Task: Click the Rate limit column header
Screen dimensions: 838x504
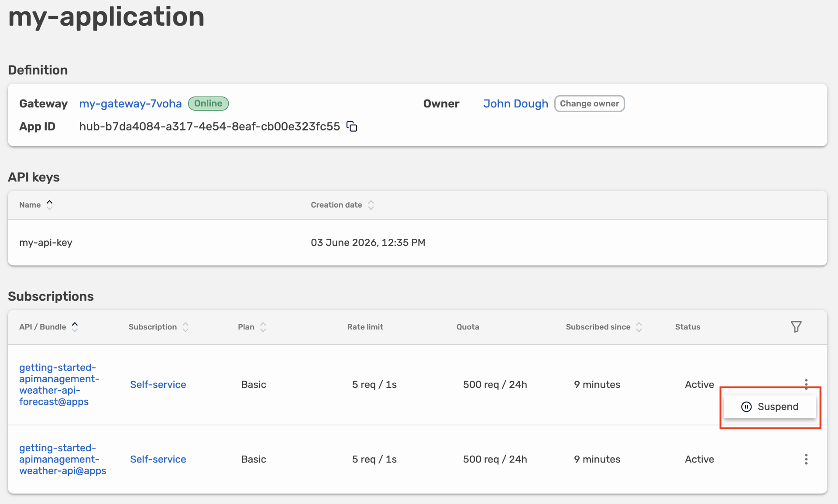Action: click(365, 327)
